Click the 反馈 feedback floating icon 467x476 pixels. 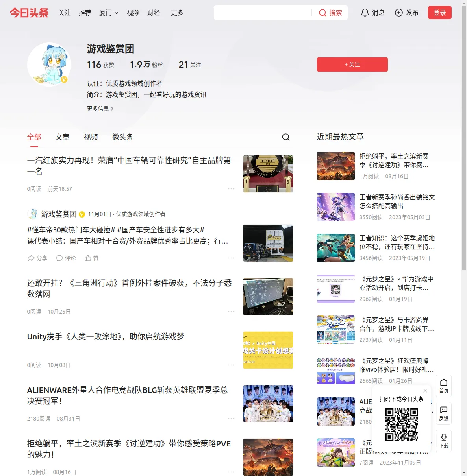444,413
